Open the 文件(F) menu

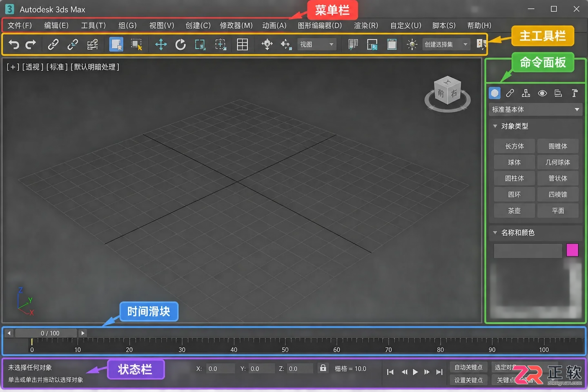(x=20, y=25)
